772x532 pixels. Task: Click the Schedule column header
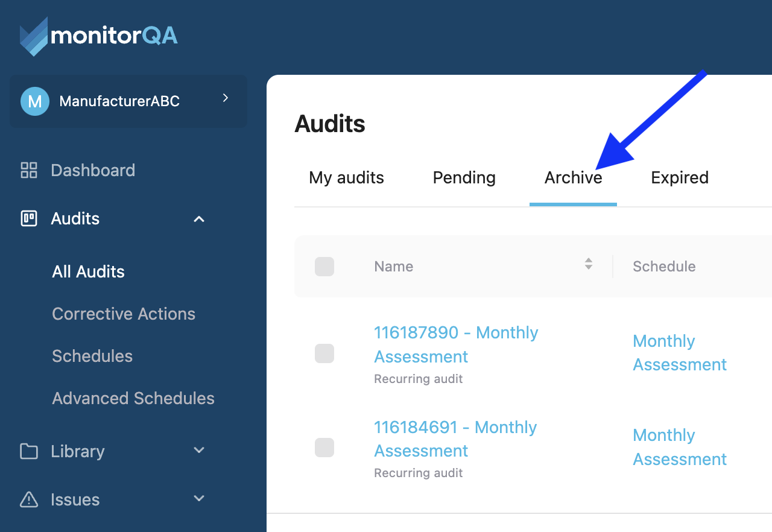click(664, 267)
